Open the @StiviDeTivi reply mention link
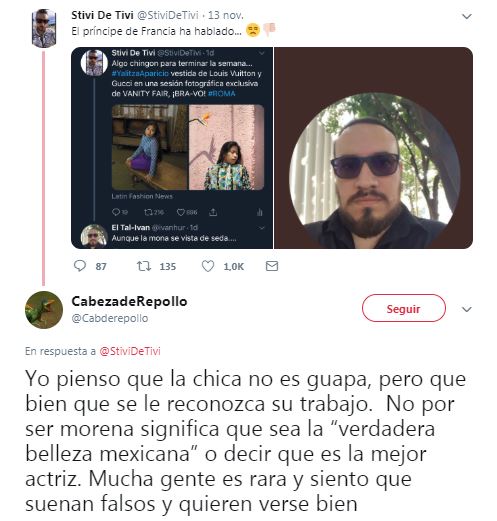497x521 pixels. click(130, 351)
